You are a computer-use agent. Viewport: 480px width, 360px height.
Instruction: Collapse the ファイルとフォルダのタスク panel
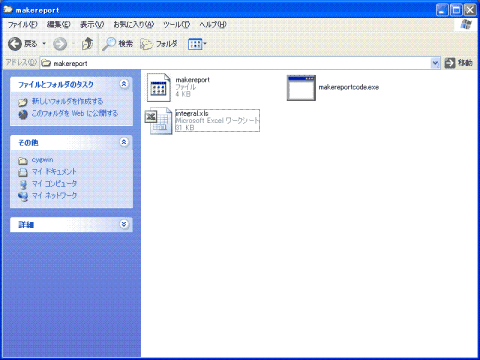coord(124,84)
